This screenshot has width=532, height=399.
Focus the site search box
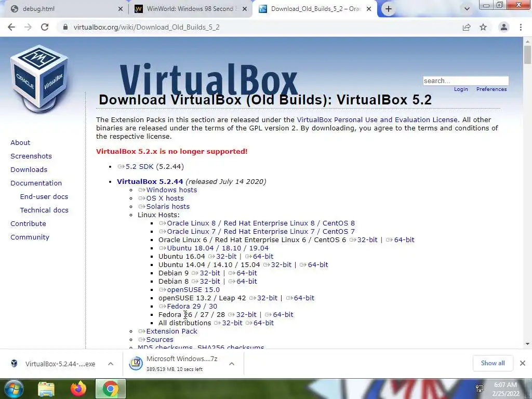[465, 81]
